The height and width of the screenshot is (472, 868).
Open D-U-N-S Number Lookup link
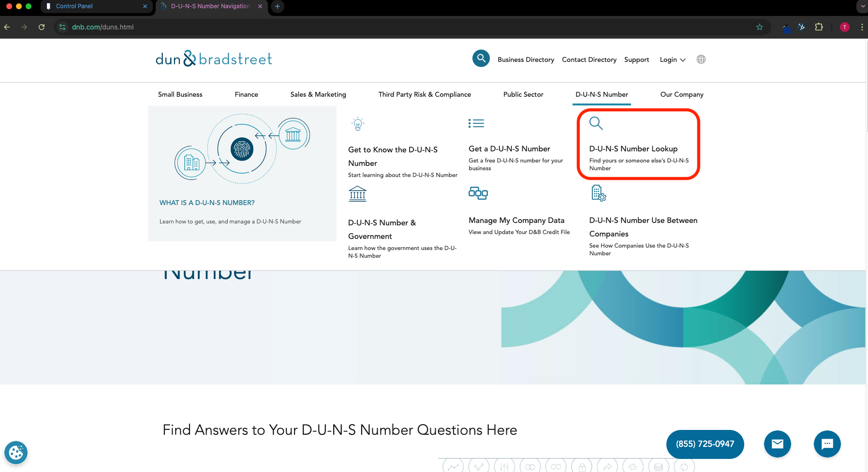point(633,149)
